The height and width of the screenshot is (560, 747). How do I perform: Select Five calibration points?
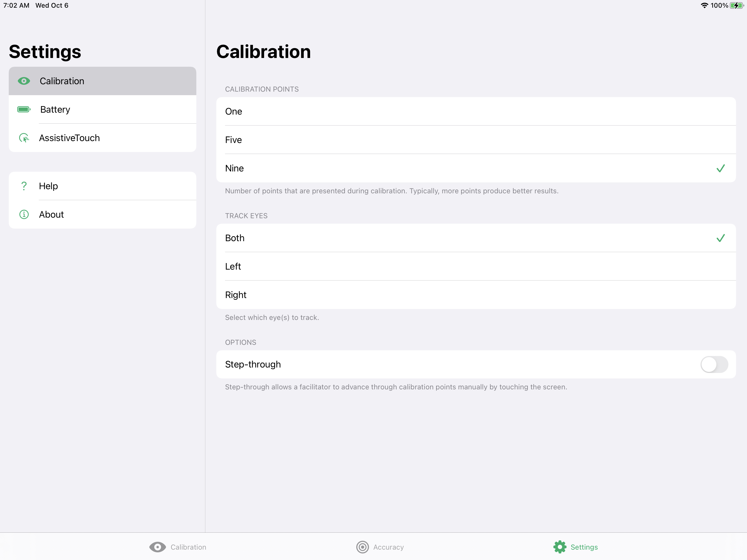pos(476,140)
